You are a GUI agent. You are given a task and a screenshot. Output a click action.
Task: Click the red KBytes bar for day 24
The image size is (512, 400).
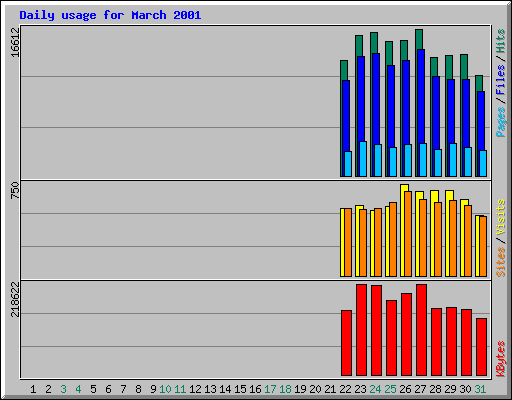pyautogui.click(x=376, y=330)
